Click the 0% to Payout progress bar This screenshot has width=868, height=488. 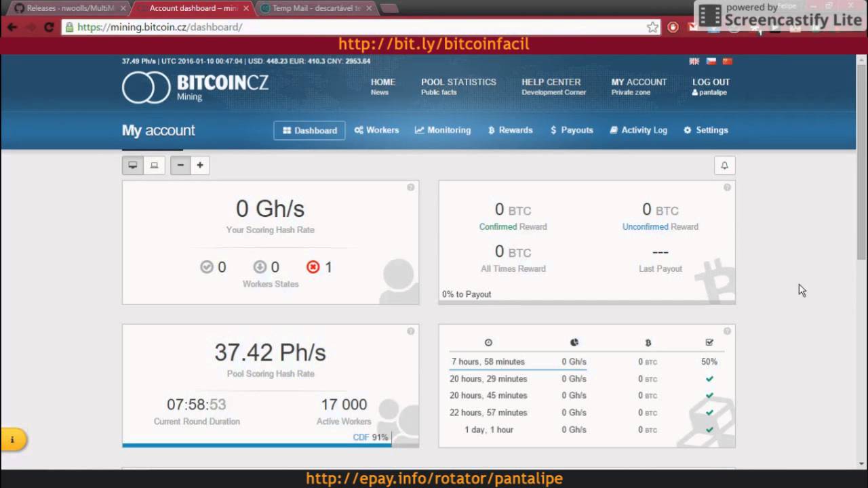pyautogui.click(x=587, y=302)
